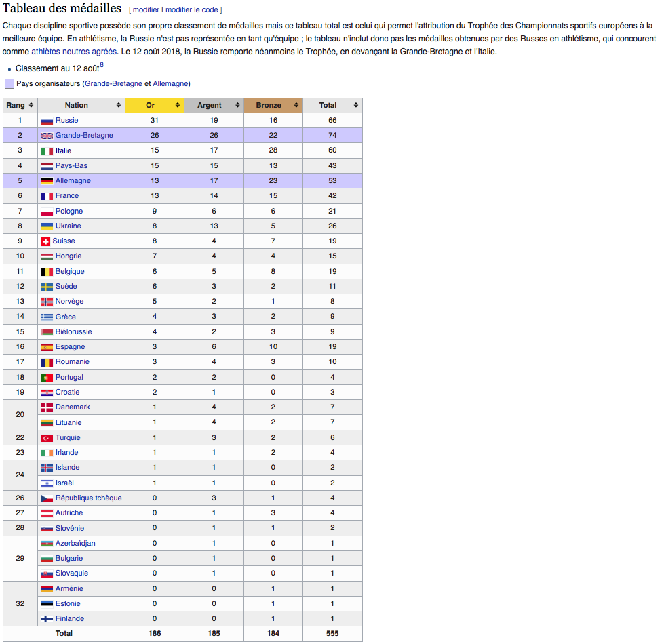Viewport: 664px width, 644px height.
Task: Click the Finland flag icon
Action: point(47,619)
